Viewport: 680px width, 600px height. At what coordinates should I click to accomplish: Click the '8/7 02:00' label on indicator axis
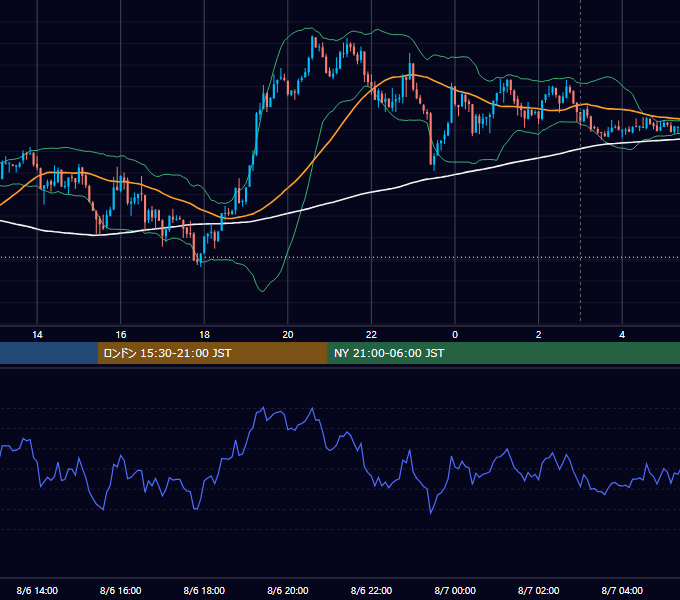(538, 590)
